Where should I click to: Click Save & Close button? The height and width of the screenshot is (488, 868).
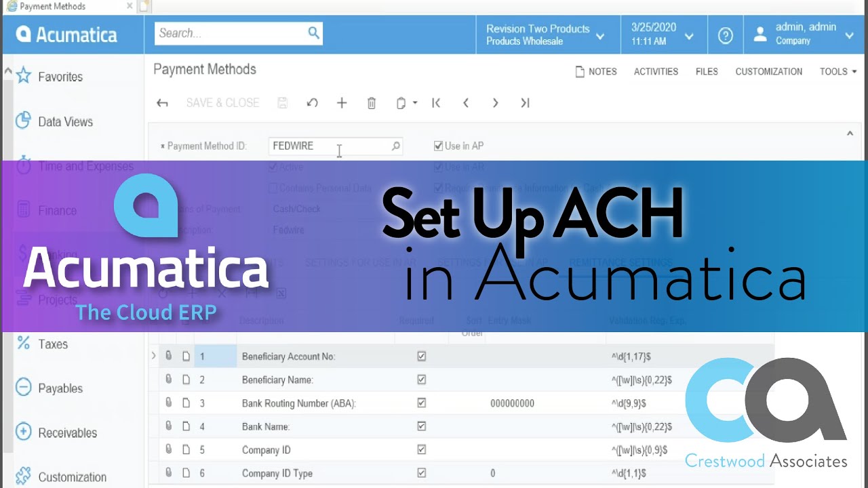(222, 103)
